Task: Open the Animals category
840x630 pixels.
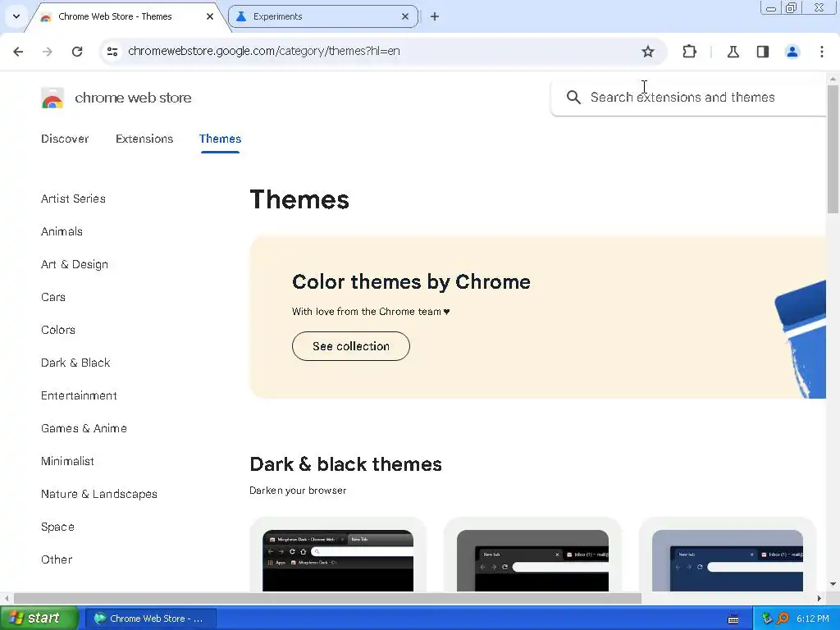Action: [x=62, y=231]
